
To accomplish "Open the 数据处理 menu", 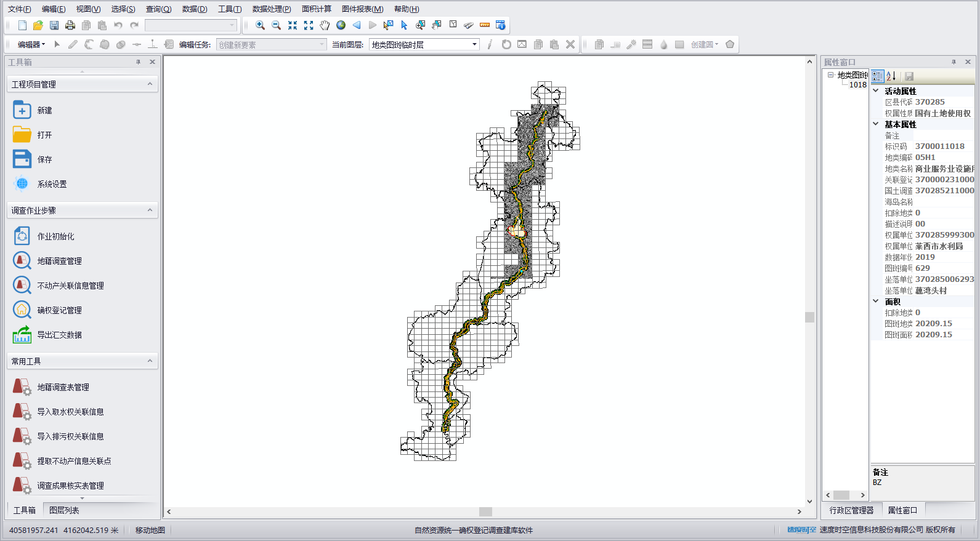I will click(271, 9).
